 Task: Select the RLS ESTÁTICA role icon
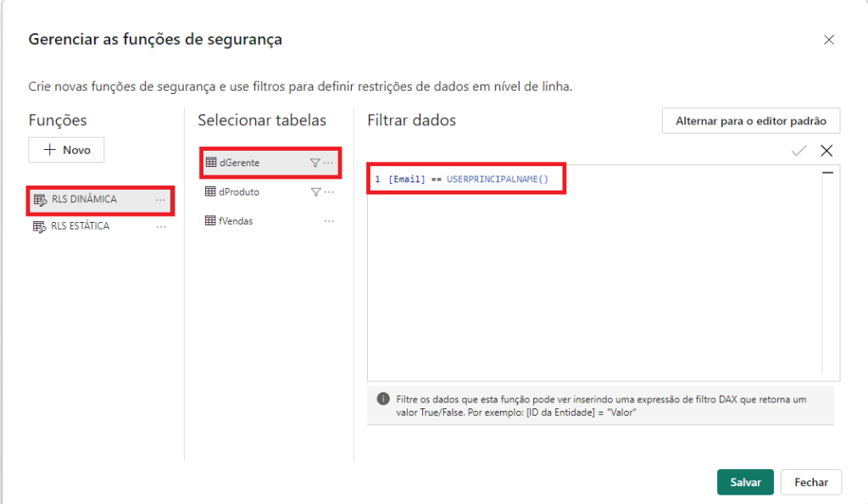click(39, 225)
